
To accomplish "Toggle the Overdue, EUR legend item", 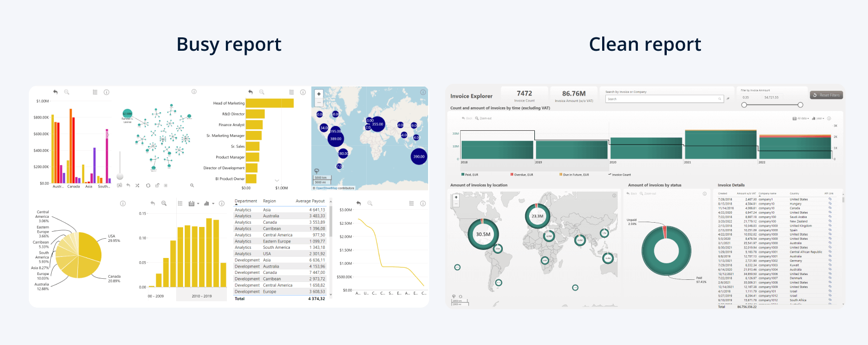I will pos(522,175).
